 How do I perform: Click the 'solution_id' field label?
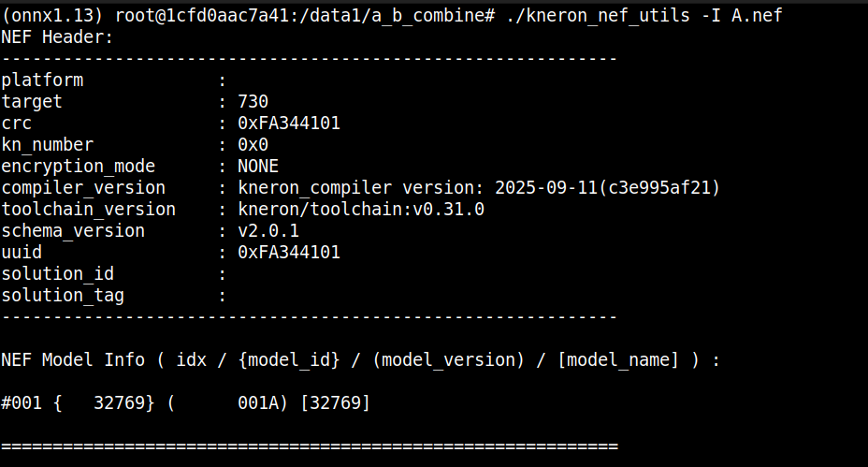pyautogui.click(x=57, y=274)
